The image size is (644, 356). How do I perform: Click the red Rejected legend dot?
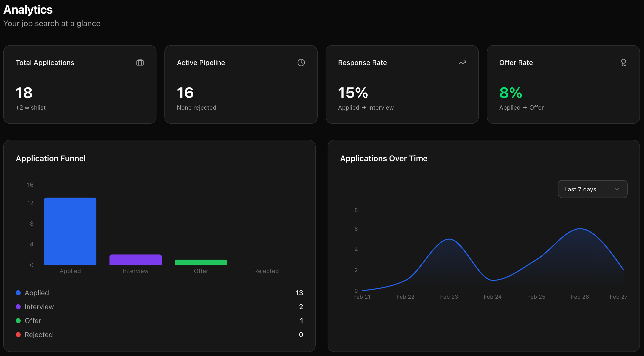pos(18,335)
